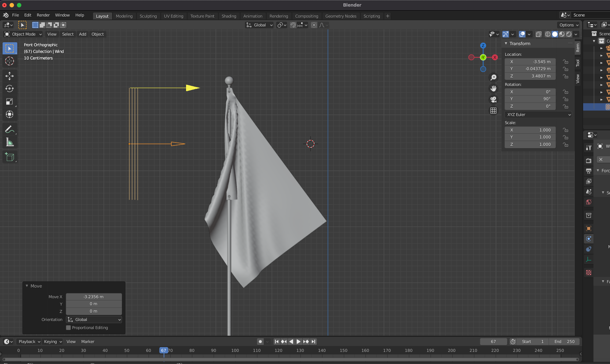Add a new workspace with plus button

coord(388,16)
